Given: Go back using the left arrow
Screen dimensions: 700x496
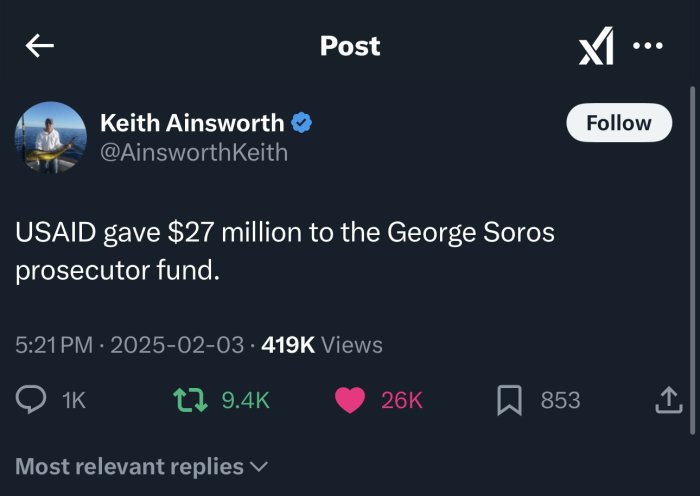Looking at the screenshot, I should coord(40,46).
